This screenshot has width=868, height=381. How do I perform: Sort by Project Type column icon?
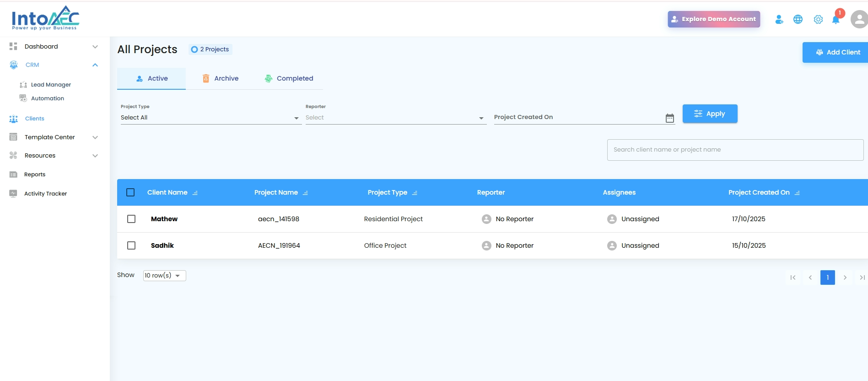pos(415,193)
